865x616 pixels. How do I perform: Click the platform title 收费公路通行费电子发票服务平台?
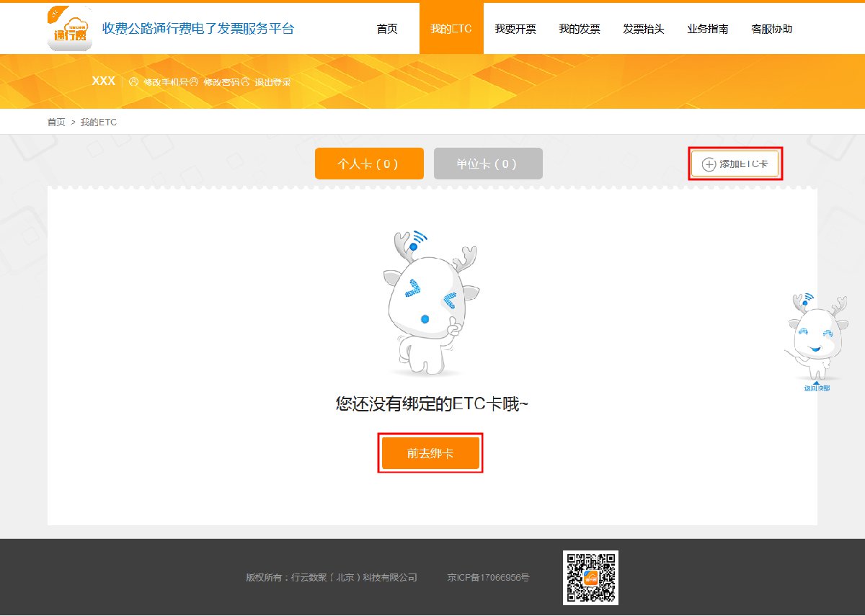pyautogui.click(x=198, y=29)
